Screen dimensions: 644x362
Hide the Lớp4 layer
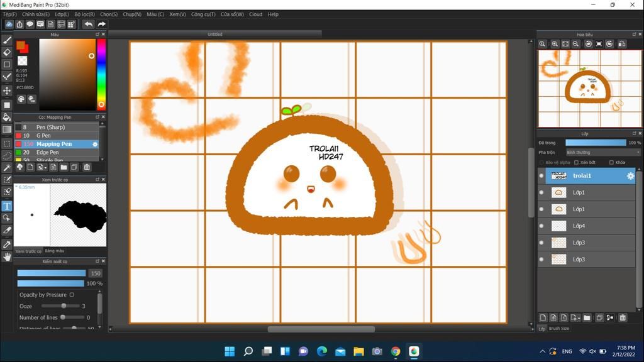[x=541, y=226]
